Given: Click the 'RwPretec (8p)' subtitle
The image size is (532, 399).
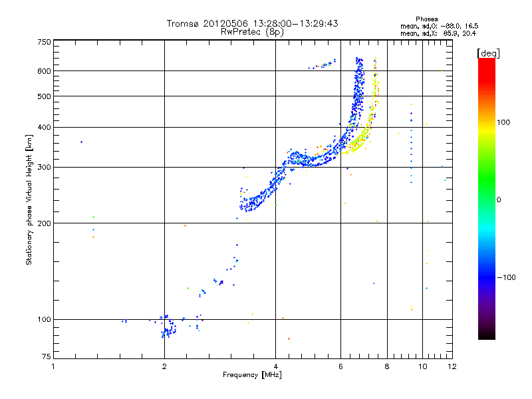Looking at the screenshot, I should 252,32.
